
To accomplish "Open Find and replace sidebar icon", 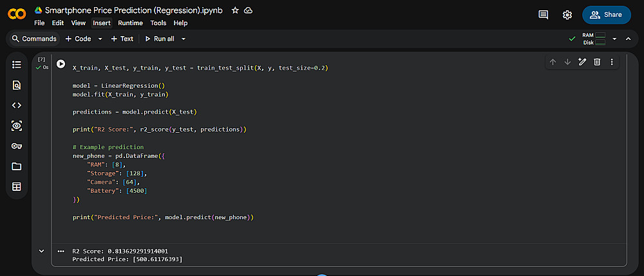I will 17,85.
